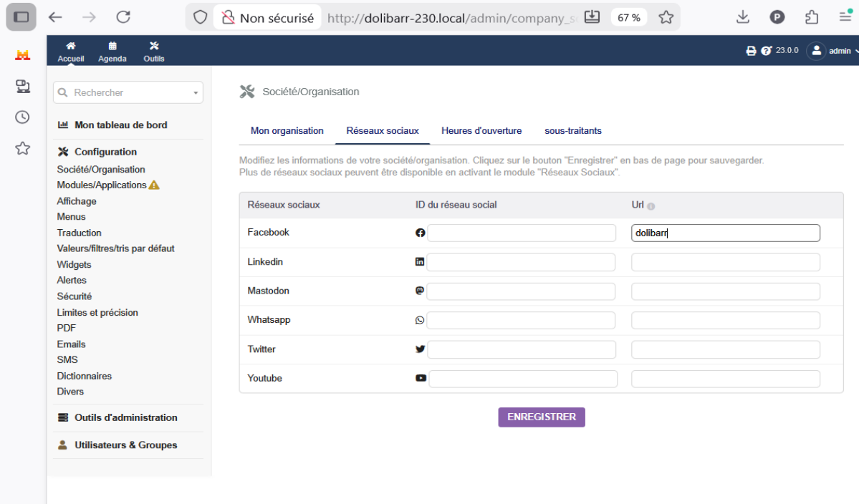
Task: Toggle the browser sidebar panel icon
Action: click(x=21, y=17)
